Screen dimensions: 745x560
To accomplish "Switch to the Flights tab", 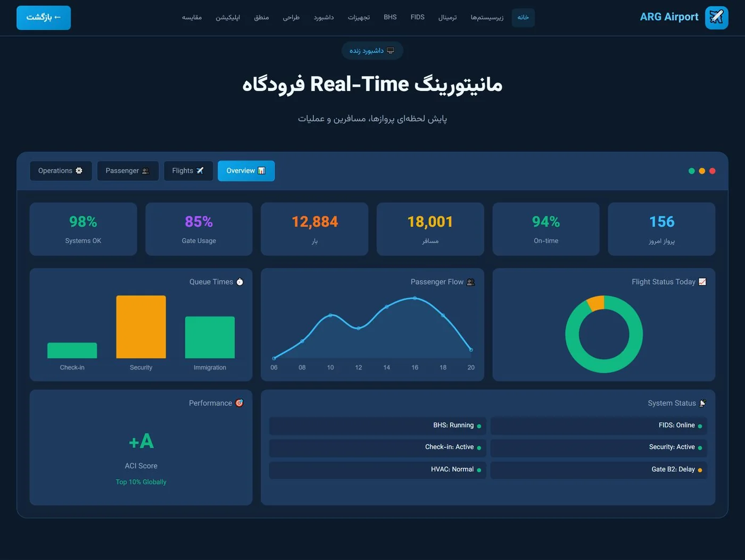I will coord(188,171).
